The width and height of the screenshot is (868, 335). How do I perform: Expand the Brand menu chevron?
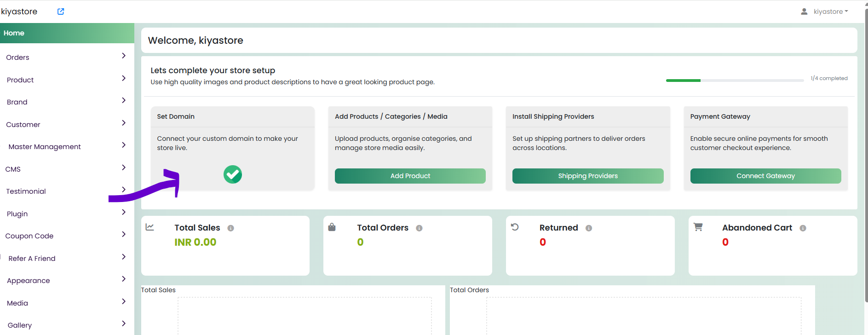[124, 100]
